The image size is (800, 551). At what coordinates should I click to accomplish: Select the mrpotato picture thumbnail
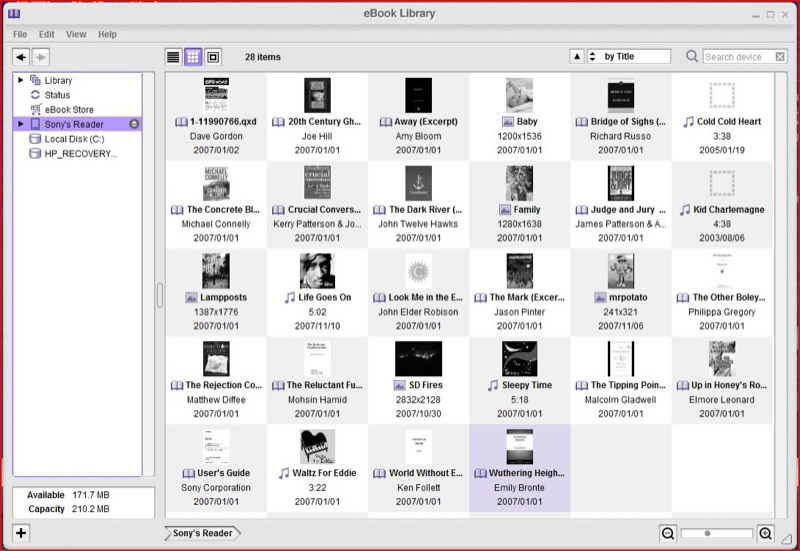coord(621,271)
